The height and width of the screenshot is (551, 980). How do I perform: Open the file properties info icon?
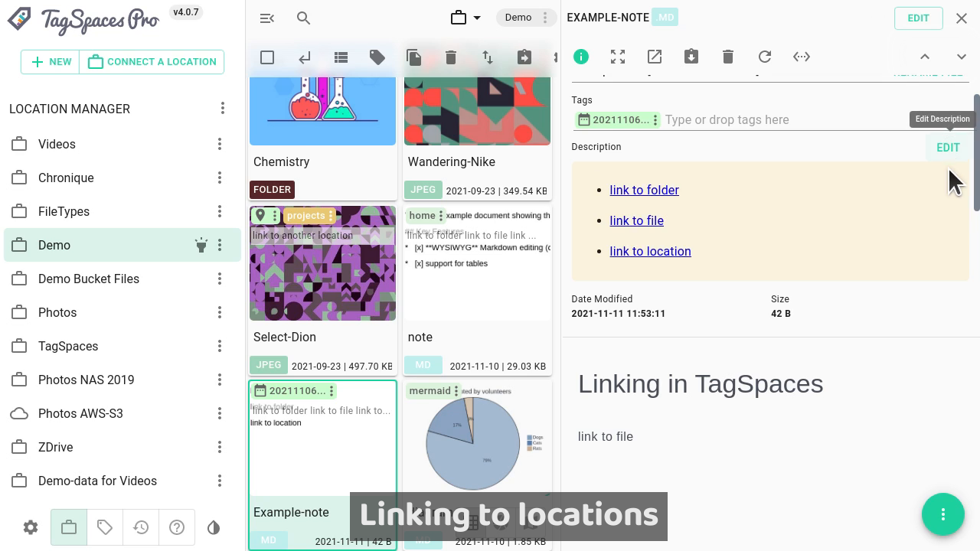click(x=581, y=57)
